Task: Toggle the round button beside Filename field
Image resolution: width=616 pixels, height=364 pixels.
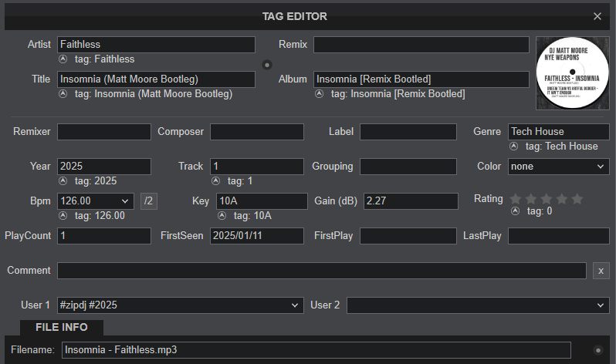Action: (x=597, y=350)
